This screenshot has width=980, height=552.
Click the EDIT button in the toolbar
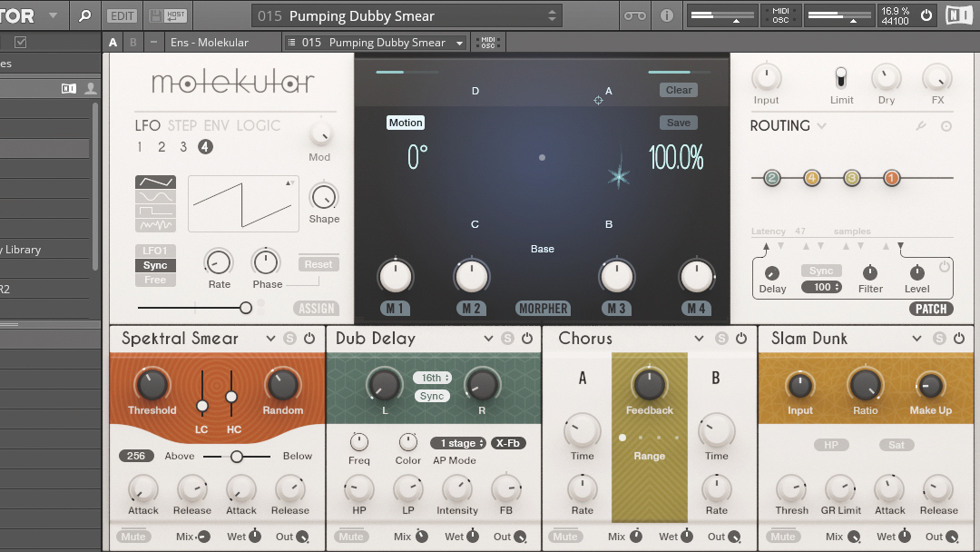[x=122, y=15]
